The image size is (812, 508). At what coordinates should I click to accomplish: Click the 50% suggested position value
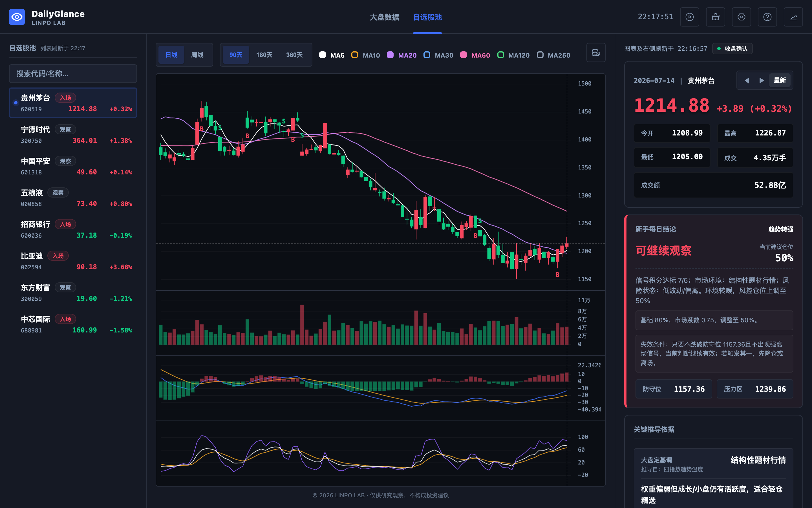tap(784, 258)
